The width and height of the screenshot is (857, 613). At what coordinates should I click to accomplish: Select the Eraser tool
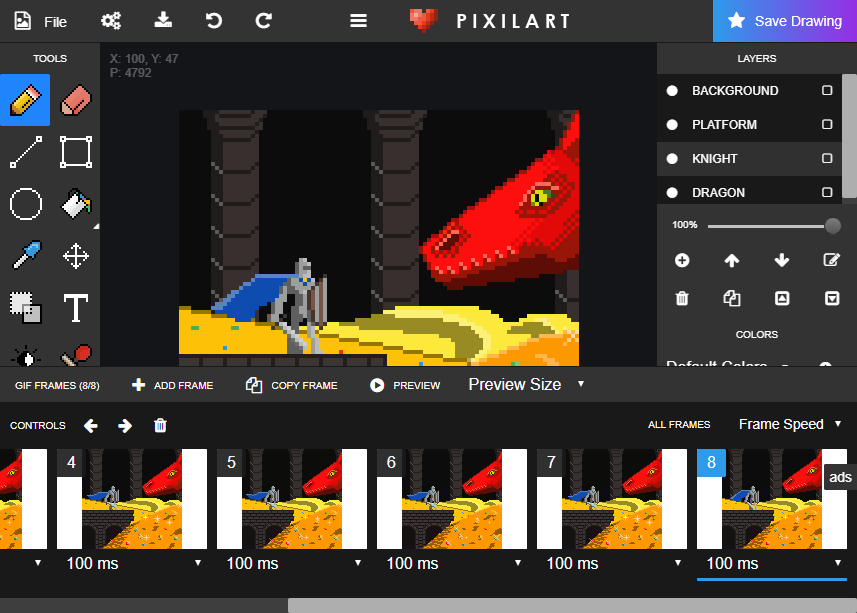(x=76, y=100)
